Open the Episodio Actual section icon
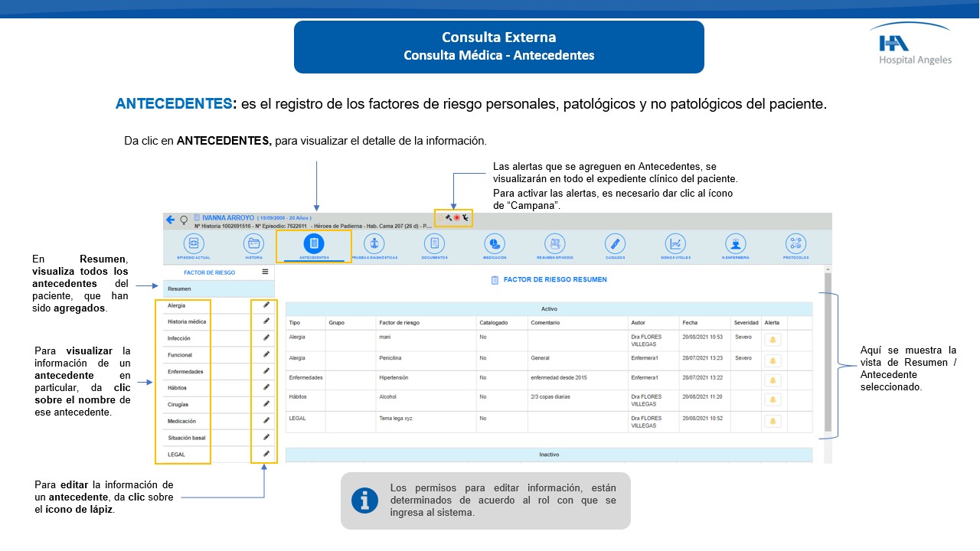 (x=192, y=243)
